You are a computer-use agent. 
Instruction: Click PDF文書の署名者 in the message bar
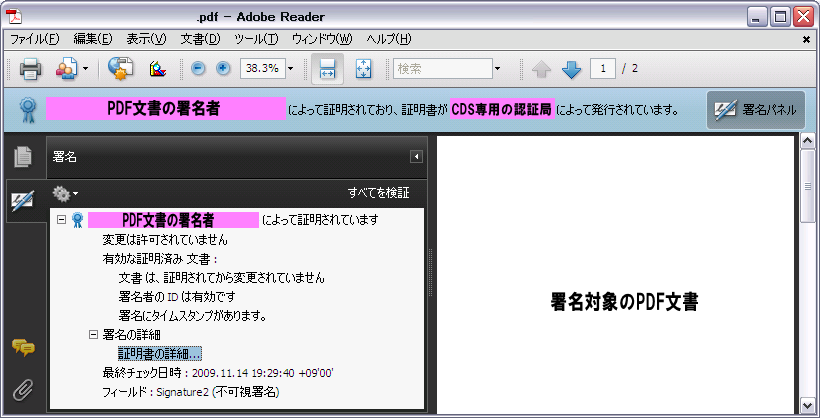[x=165, y=109]
